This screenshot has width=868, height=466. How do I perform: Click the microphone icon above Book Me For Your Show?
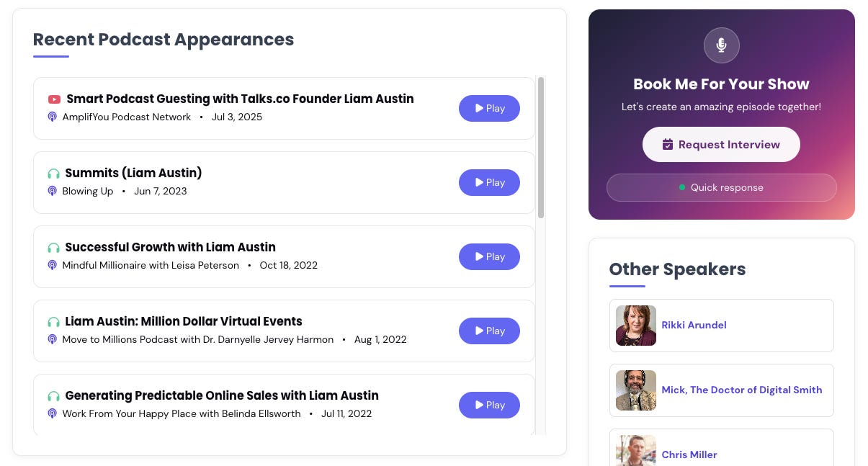click(x=722, y=45)
